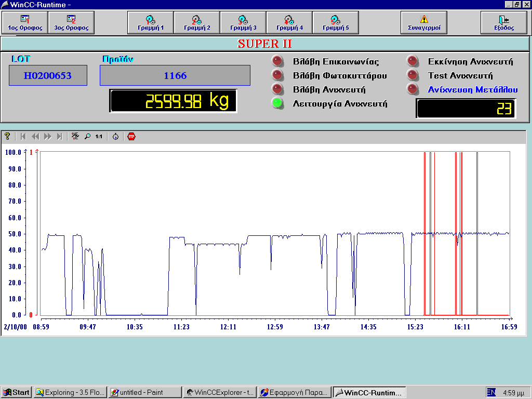The image size is (532, 399).
Task: Open the Windows Start menu
Action: [x=16, y=392]
